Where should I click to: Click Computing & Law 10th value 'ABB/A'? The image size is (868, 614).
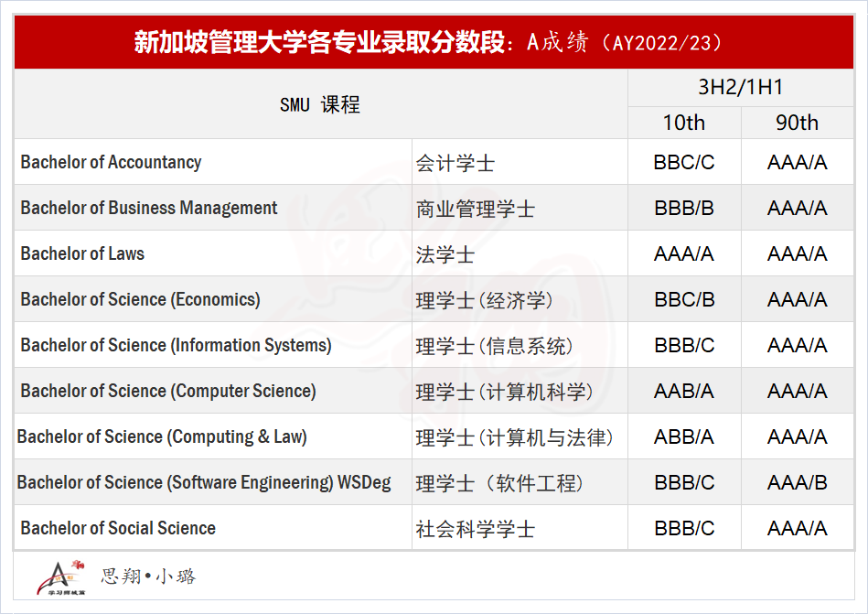683,437
